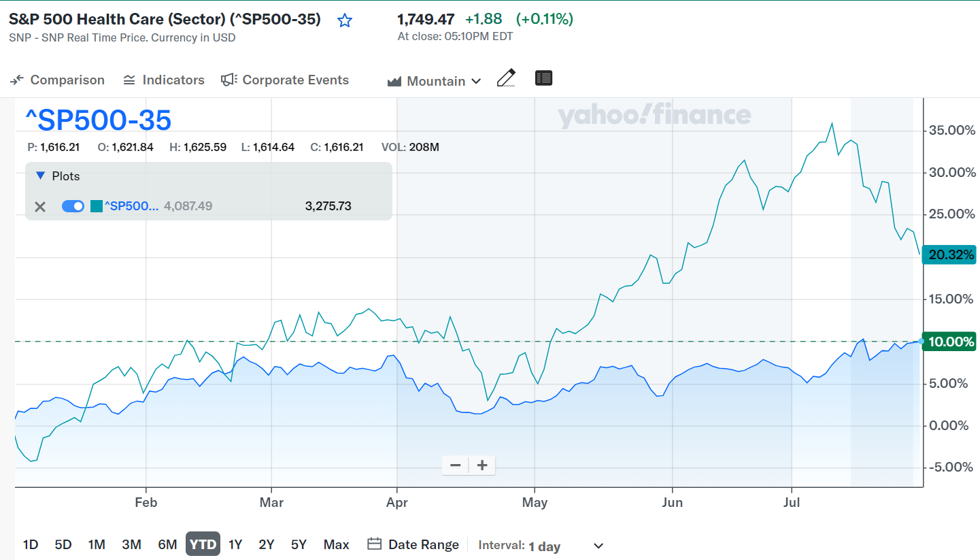The image size is (980, 560).
Task: Click the Mountain chart shape icon
Action: tap(394, 82)
